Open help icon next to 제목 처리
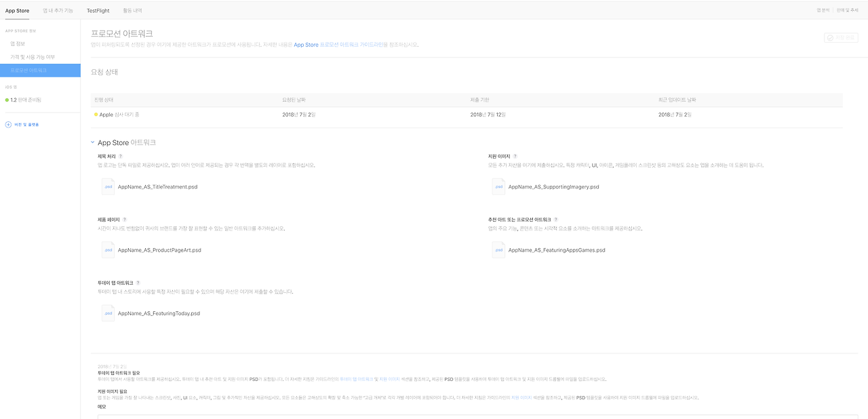The image size is (868, 419). click(x=121, y=157)
